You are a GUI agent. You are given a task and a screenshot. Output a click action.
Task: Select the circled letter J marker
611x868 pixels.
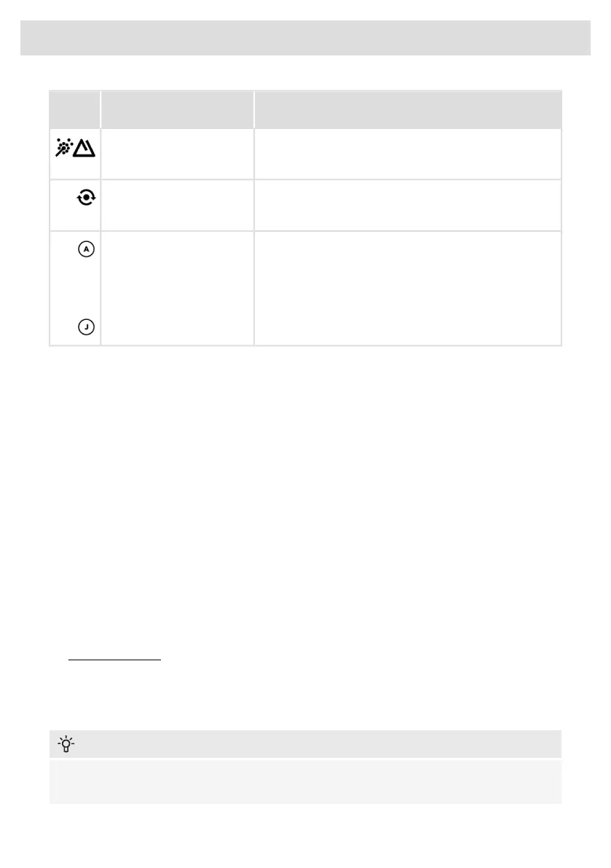coord(86,328)
